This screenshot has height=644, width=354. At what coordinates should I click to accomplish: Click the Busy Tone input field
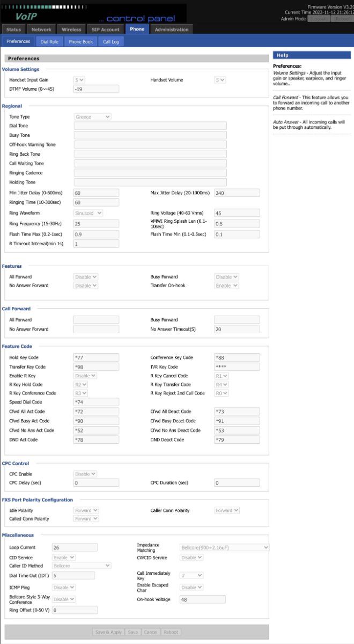(x=150, y=135)
